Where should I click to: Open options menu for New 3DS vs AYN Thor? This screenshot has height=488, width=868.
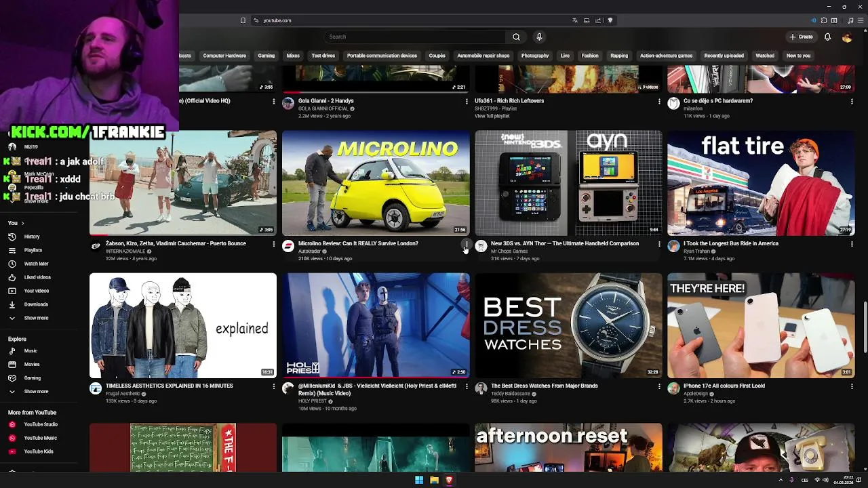tap(659, 244)
